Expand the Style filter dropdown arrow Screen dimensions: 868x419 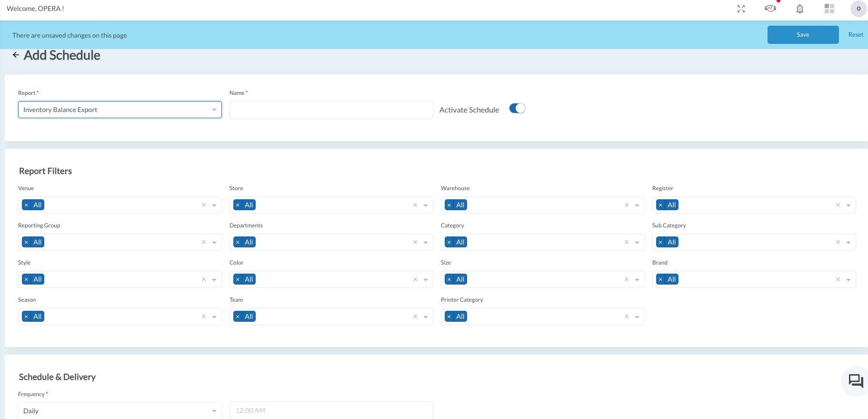point(214,280)
